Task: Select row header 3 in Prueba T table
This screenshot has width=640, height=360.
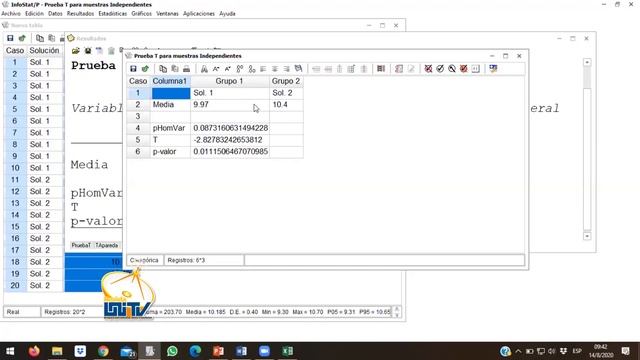Action: click(138, 116)
